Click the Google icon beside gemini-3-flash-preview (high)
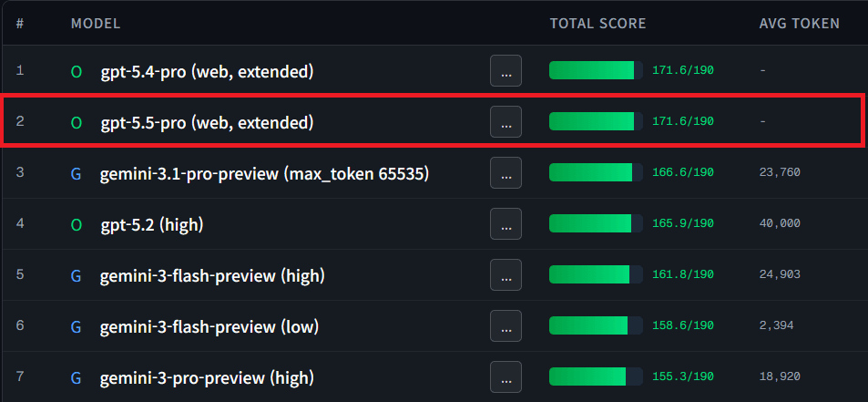This screenshot has width=868, height=402. click(x=77, y=275)
